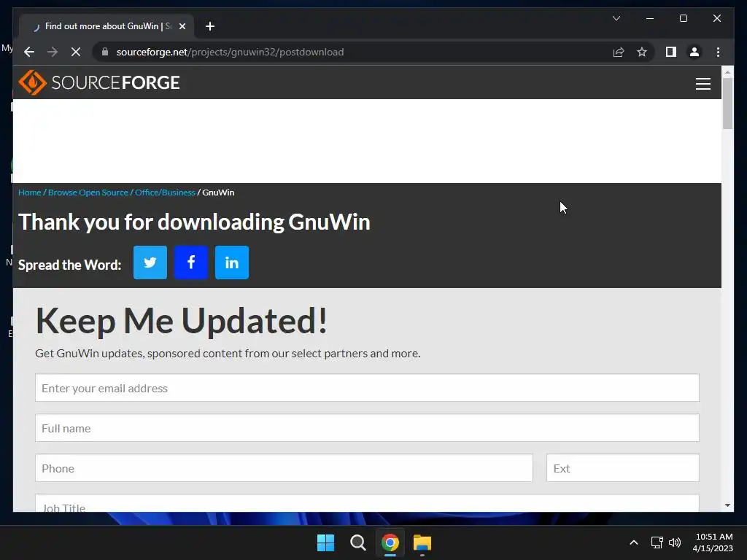Open Chrome's three-dot menu
Viewport: 747px width, 560px height.
pyautogui.click(x=718, y=52)
